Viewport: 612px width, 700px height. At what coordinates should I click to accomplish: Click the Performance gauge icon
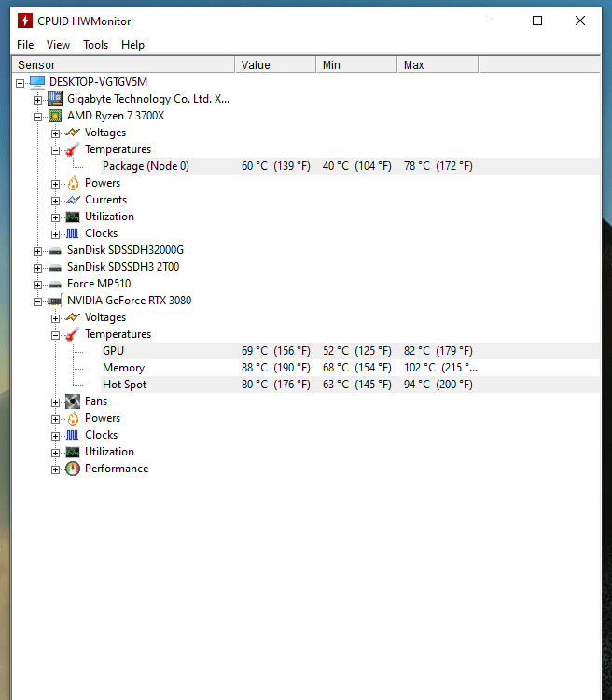pyautogui.click(x=73, y=469)
